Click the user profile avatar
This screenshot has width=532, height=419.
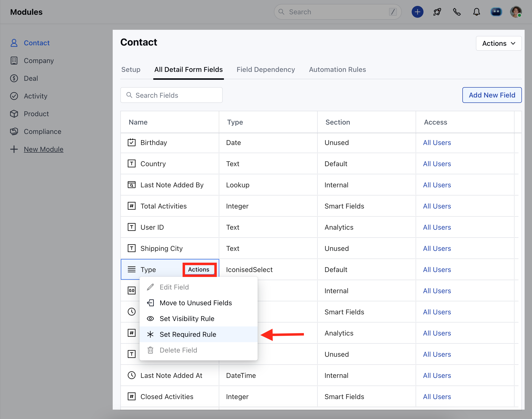(x=516, y=12)
